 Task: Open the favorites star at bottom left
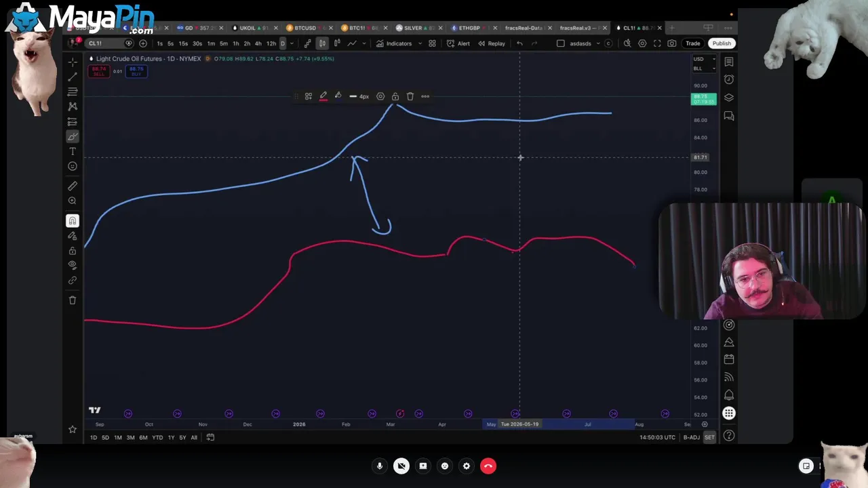click(x=73, y=429)
